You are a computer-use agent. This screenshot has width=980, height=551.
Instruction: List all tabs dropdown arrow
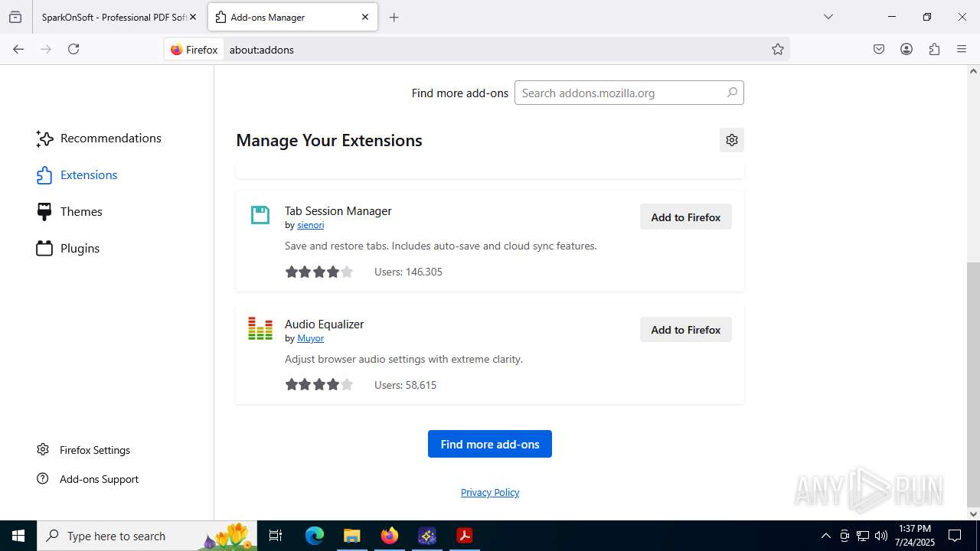click(x=828, y=17)
